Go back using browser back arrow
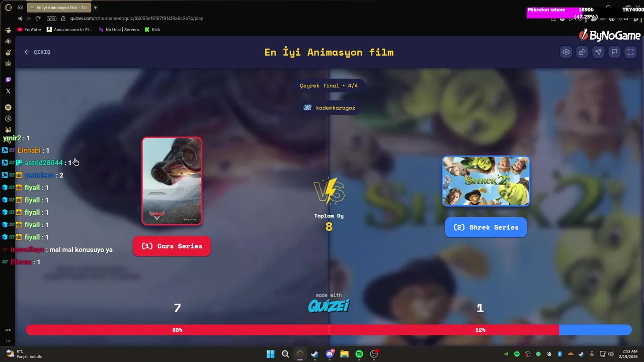This screenshot has width=644, height=362. pyautogui.click(x=20, y=19)
